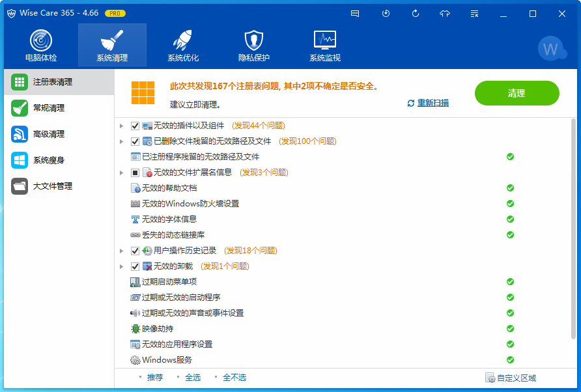The width and height of the screenshot is (581, 392).
Task: Click the 映像劫持 bug icon
Action: point(135,329)
